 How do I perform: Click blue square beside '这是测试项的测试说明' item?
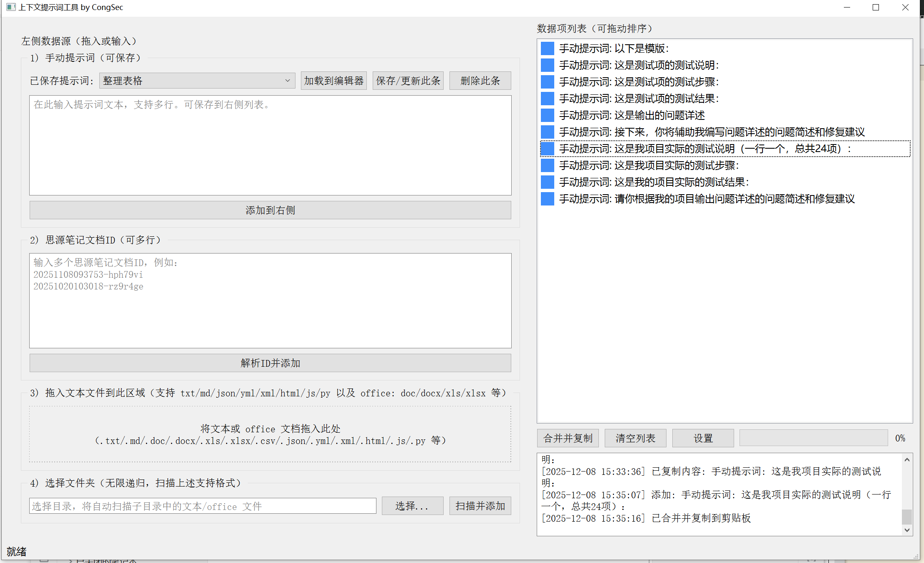tap(547, 65)
